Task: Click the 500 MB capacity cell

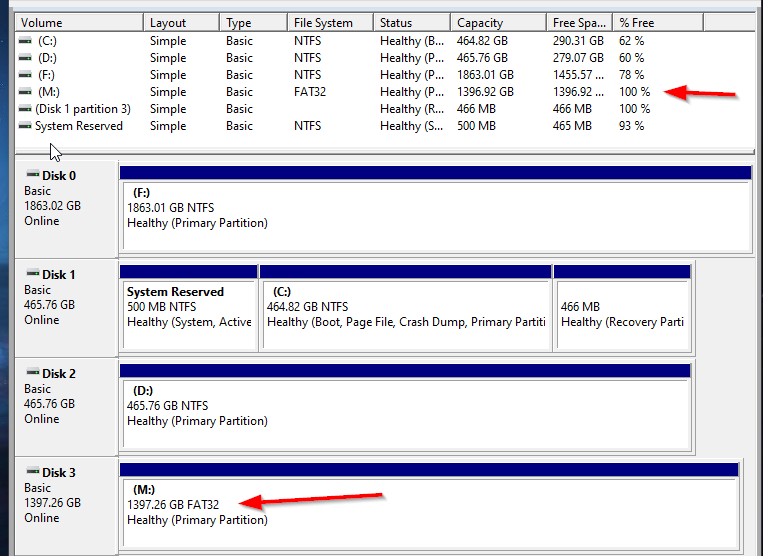Action: (x=476, y=126)
